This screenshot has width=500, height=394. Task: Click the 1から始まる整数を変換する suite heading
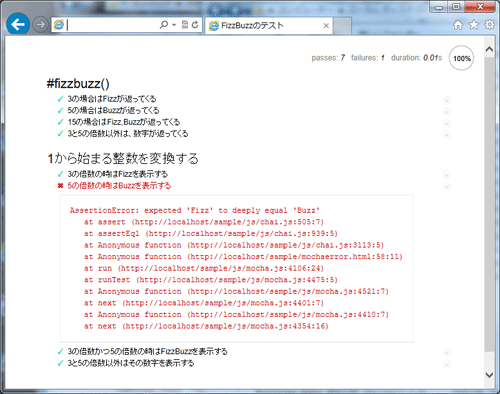(x=123, y=158)
